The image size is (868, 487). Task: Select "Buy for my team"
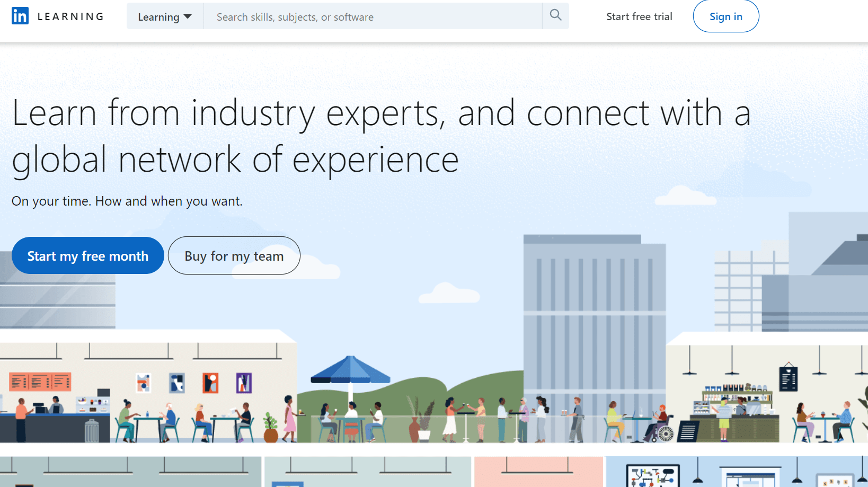coord(234,255)
